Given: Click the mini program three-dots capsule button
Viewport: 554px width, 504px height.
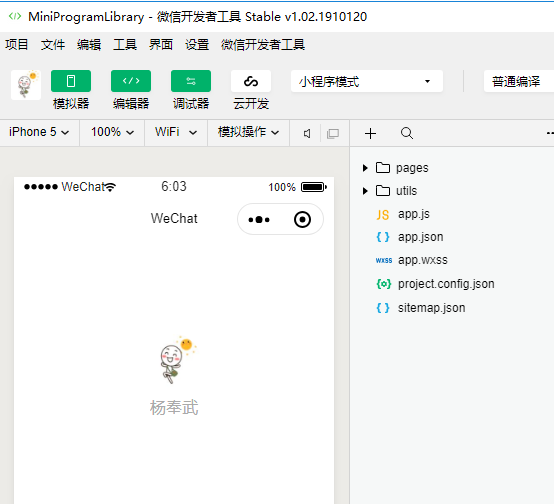Looking at the screenshot, I should point(259,219).
